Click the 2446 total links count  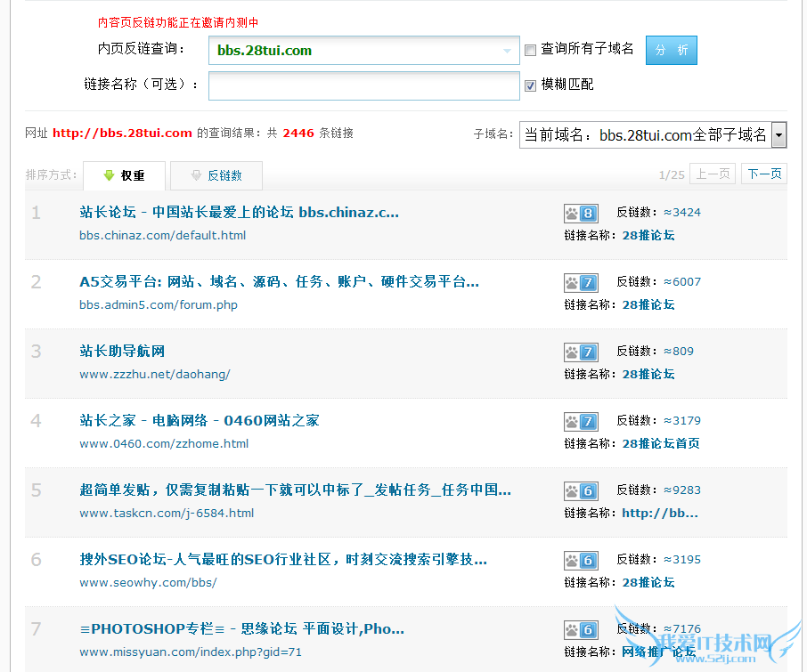coord(298,134)
